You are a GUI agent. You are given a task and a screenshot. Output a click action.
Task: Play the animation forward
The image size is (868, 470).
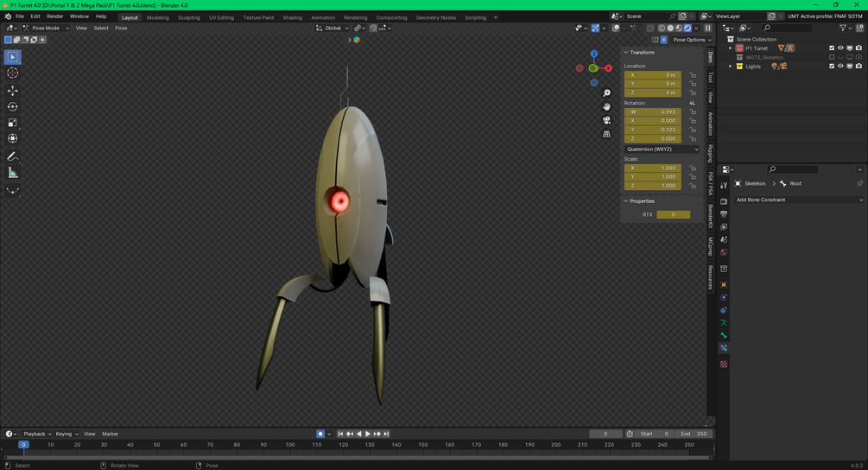(368, 434)
